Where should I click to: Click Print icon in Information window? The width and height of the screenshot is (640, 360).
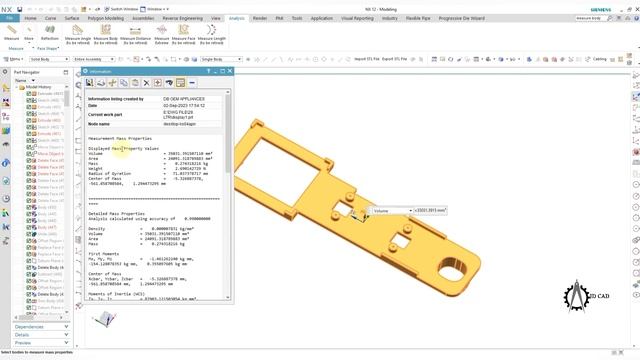101,83
